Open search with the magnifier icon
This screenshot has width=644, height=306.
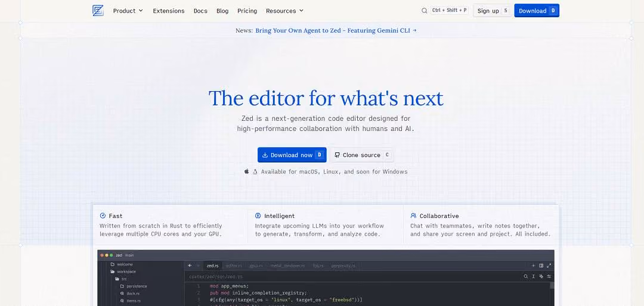425,11
